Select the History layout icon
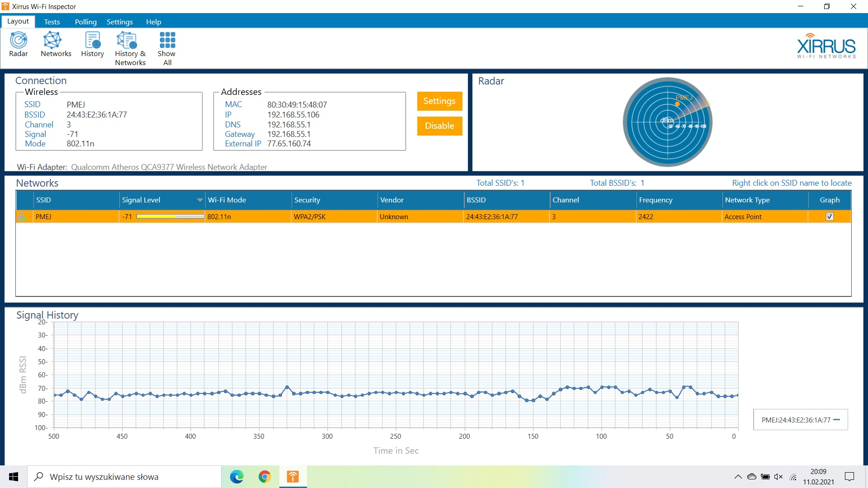The image size is (868, 488). tap(93, 44)
